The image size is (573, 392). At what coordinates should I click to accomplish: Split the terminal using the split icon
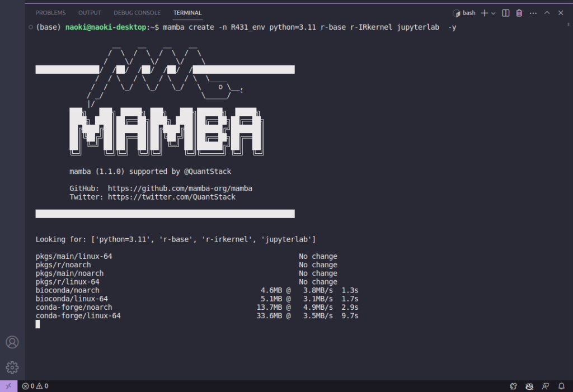click(x=506, y=13)
